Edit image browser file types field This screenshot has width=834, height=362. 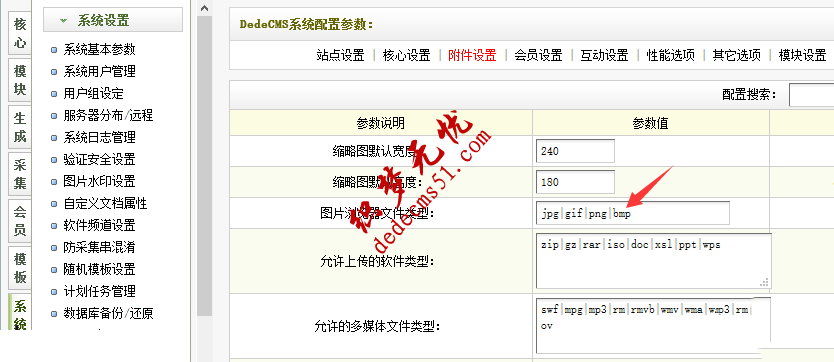633,213
